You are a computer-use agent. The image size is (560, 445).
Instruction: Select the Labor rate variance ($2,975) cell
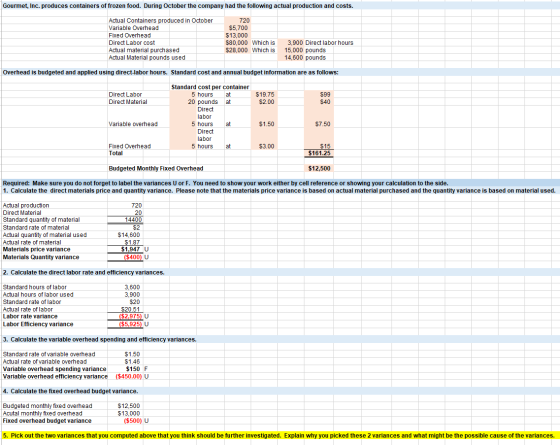click(126, 316)
